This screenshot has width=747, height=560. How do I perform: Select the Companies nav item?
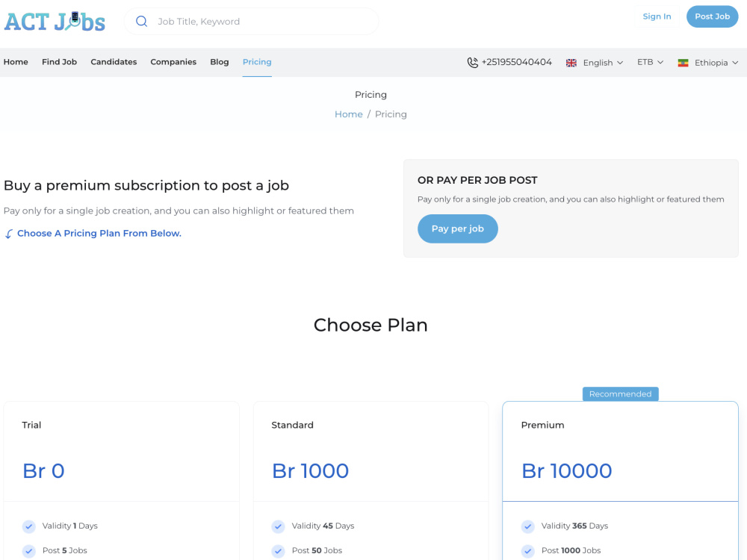173,62
